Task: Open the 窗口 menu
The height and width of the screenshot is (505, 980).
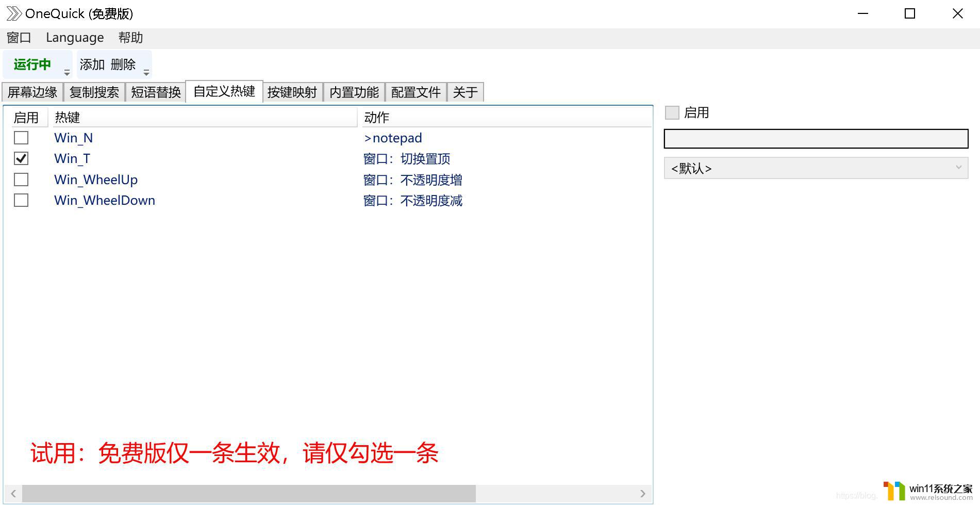Action: pyautogui.click(x=19, y=38)
